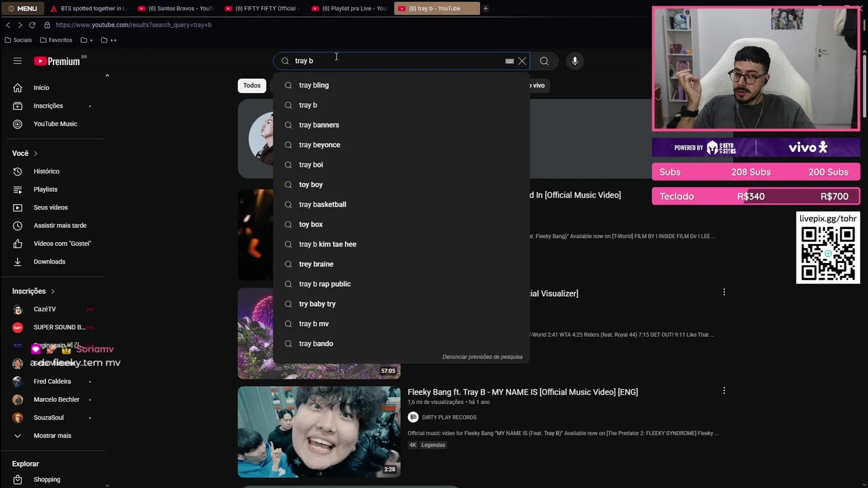Clear the search box with X
Viewport: 868px width, 488px height.
coord(522,61)
